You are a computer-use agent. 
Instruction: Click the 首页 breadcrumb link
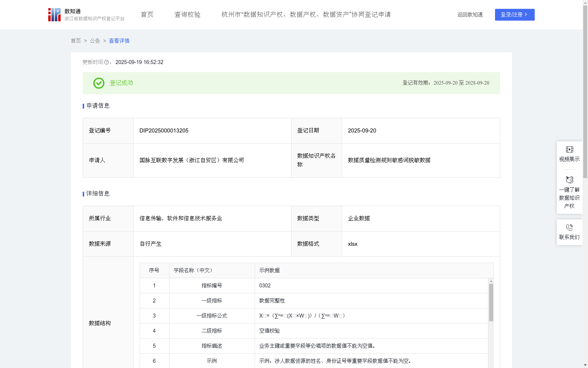(x=76, y=41)
